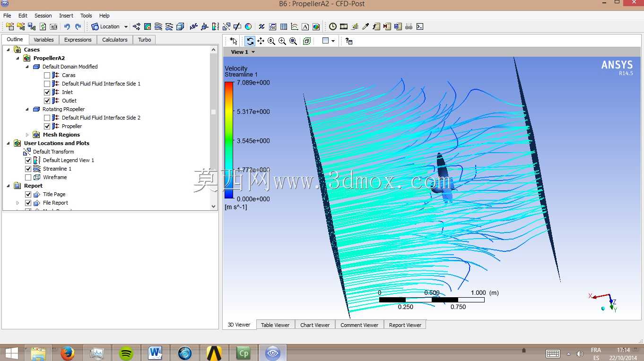Activate the Pan tool in viewer
The image size is (644, 361).
tap(261, 41)
